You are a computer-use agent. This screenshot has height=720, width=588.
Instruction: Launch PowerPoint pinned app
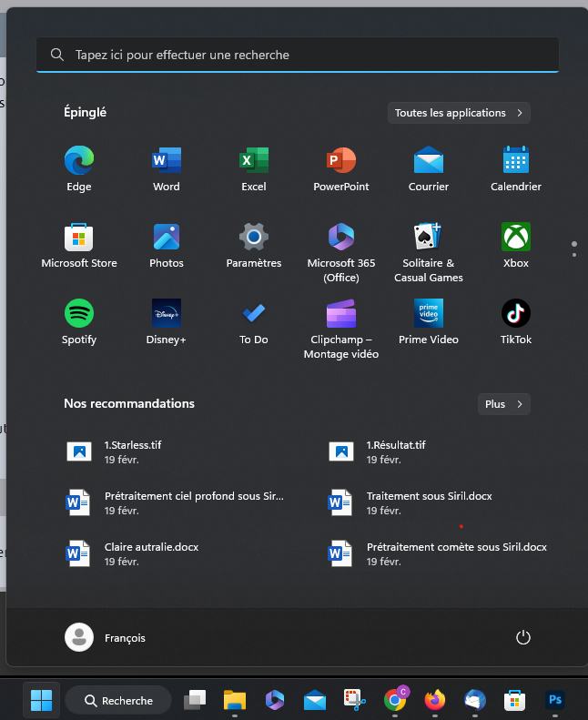point(341,169)
